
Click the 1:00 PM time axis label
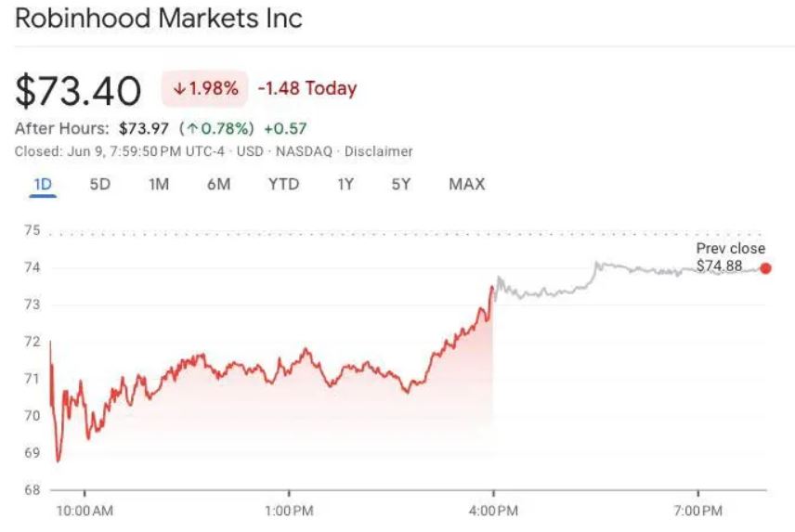tap(289, 512)
